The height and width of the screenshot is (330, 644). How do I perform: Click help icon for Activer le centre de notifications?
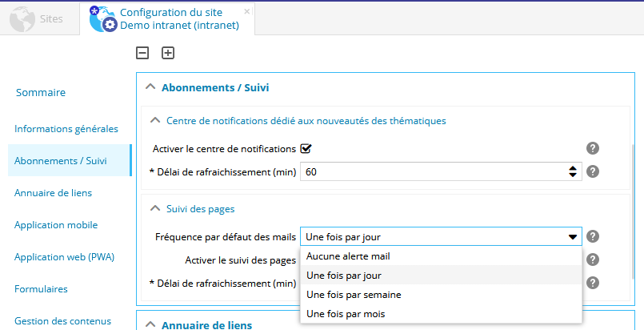(593, 148)
